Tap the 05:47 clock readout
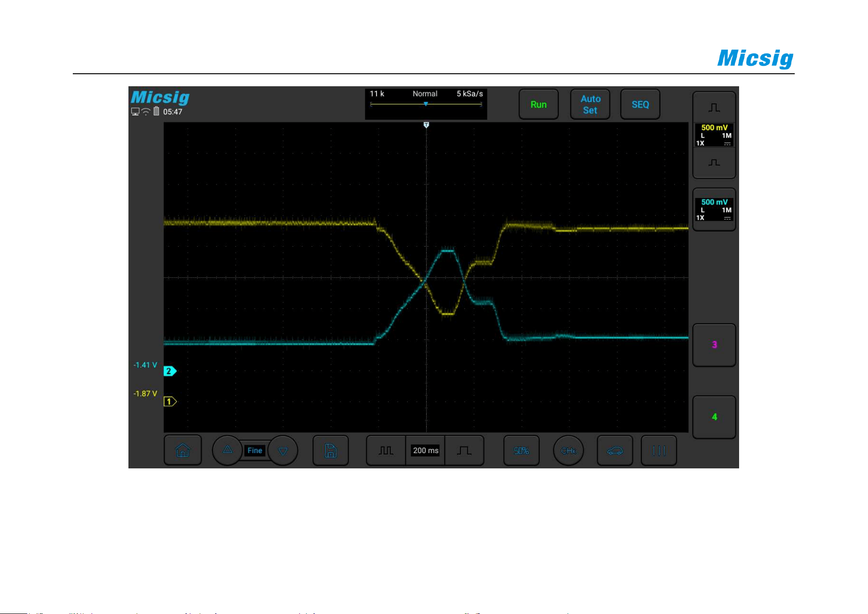868x614 pixels. point(172,112)
